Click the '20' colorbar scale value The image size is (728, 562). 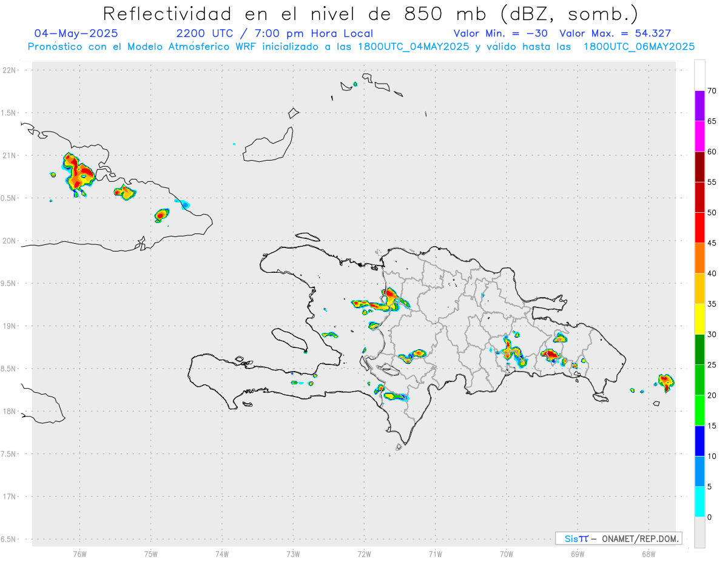[712, 395]
